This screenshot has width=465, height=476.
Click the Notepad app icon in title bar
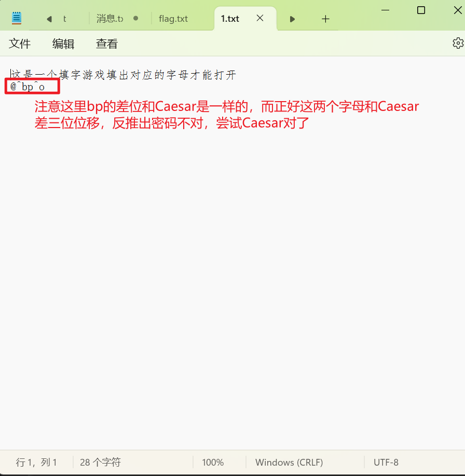17,18
